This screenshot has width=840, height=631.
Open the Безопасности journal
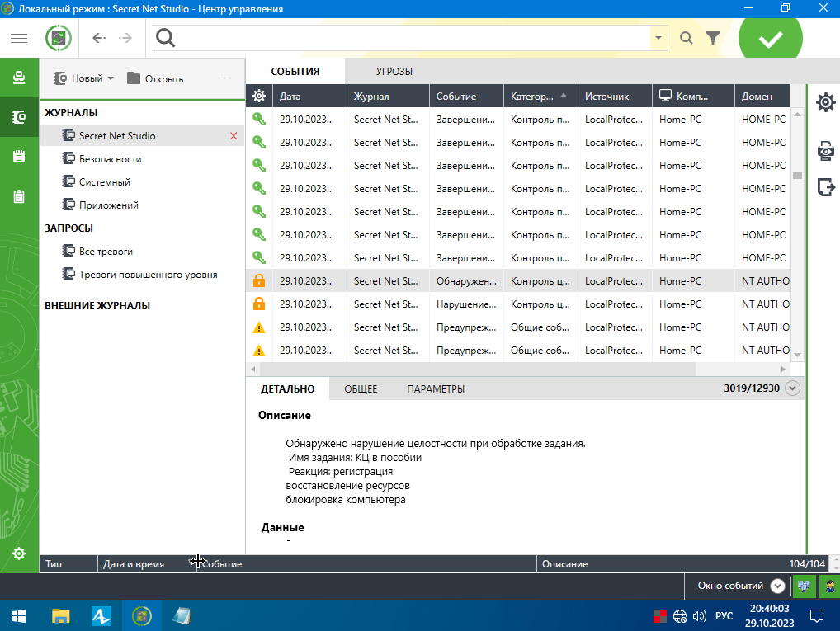pyautogui.click(x=111, y=159)
